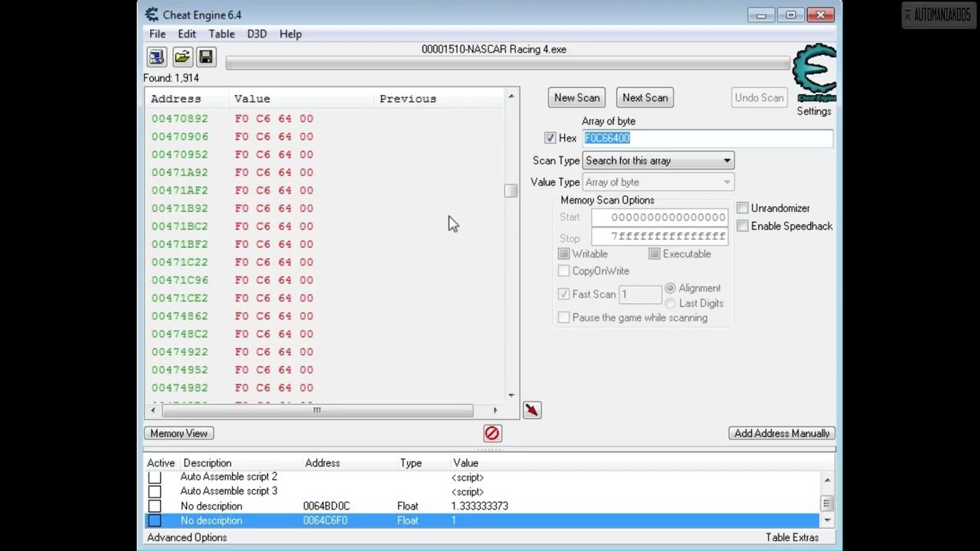Viewport: 980px width, 551px height.
Task: Toggle the Hex checkbox
Action: [x=550, y=138]
